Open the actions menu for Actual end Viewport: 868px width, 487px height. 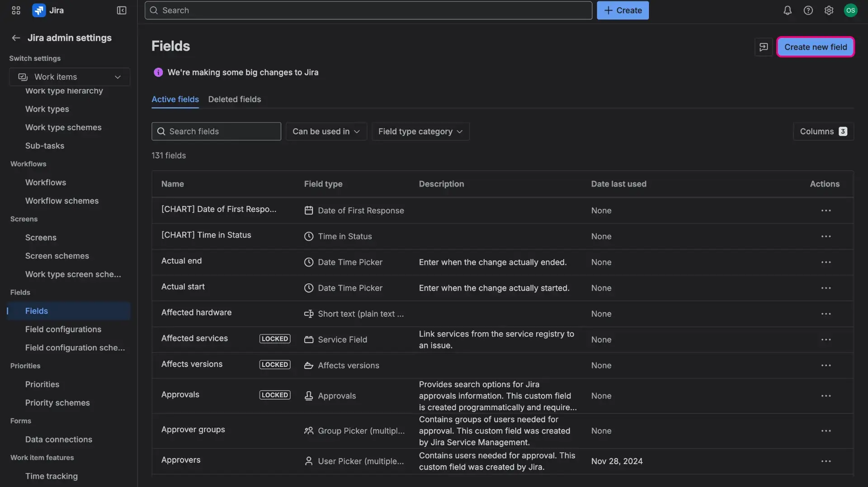tap(826, 262)
